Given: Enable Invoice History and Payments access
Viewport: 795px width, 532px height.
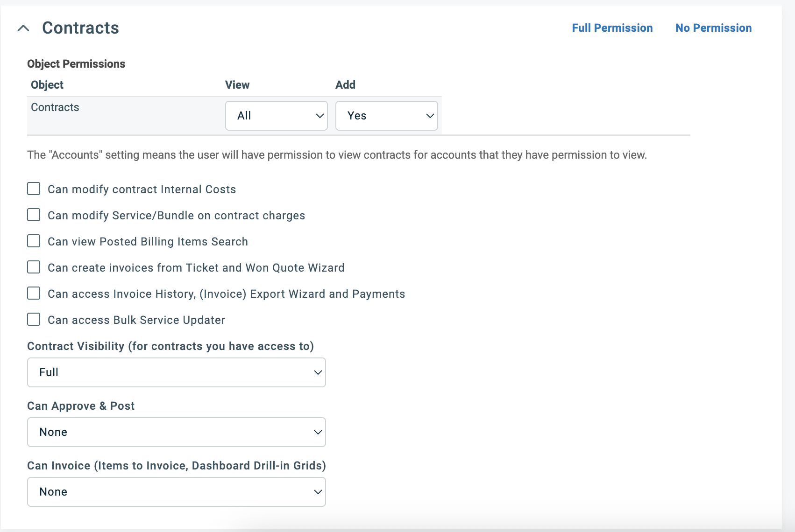Looking at the screenshot, I should click(33, 293).
